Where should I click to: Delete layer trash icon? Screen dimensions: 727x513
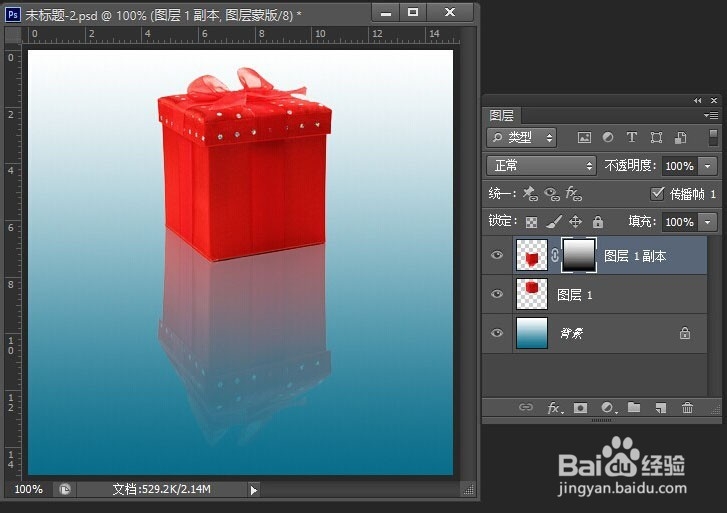tap(687, 408)
